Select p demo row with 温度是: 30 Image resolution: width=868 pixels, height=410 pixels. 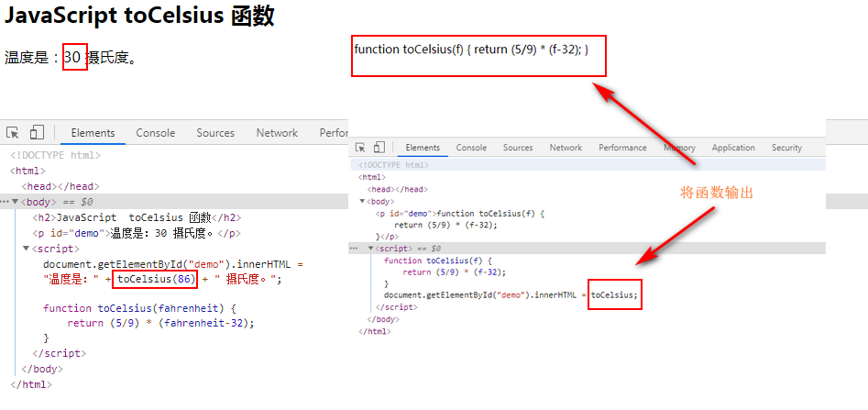click(x=137, y=233)
